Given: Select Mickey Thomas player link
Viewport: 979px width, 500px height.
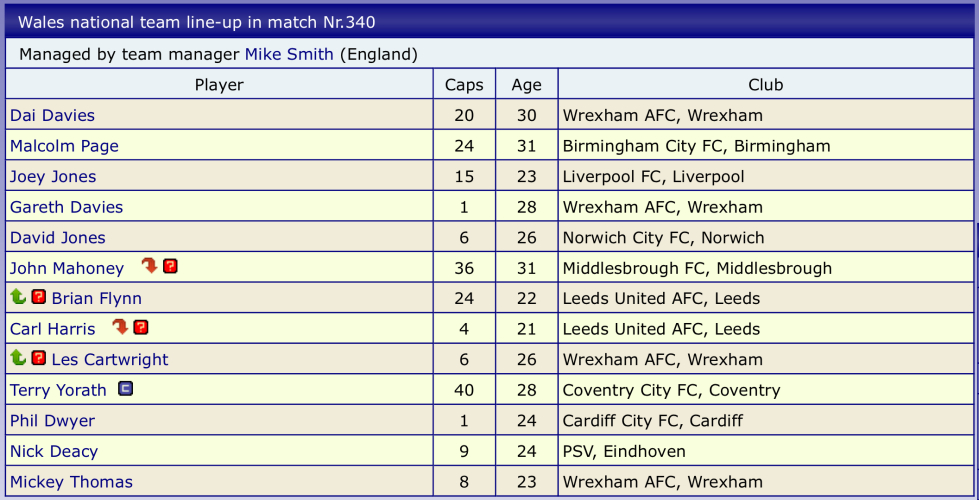Looking at the screenshot, I should [x=71, y=482].
